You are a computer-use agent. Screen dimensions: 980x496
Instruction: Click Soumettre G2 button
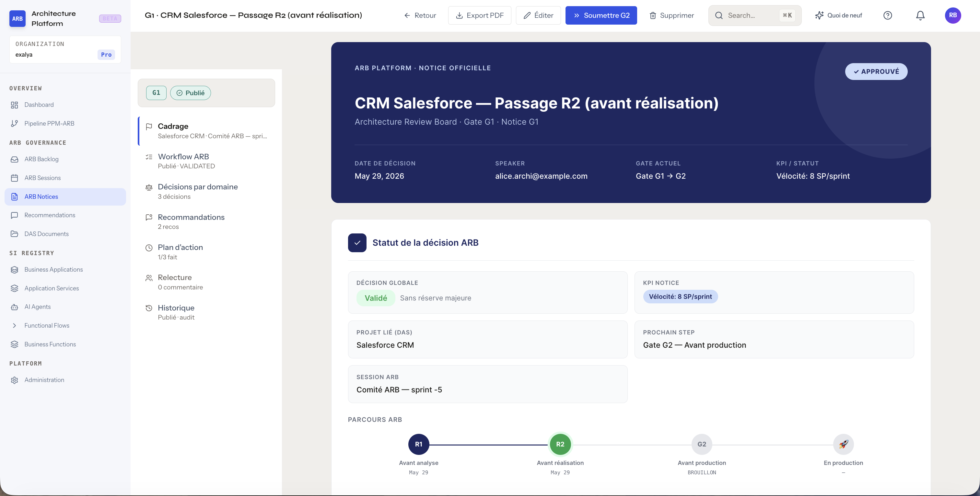click(x=601, y=15)
